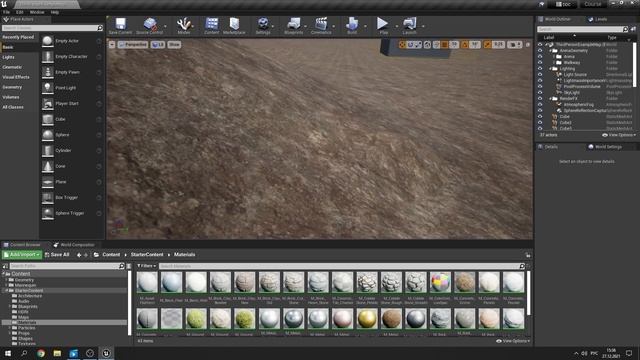Select the Empty Actor item
640x360 pixels.
[72, 41]
